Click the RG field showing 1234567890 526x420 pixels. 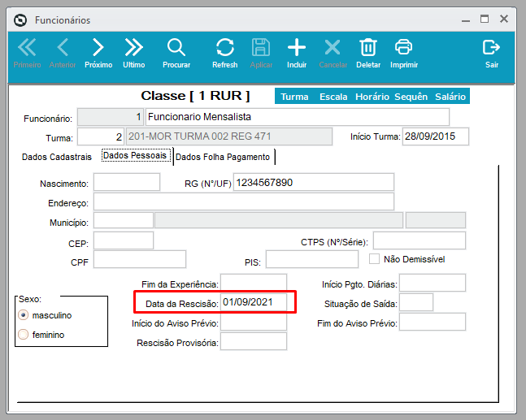click(x=314, y=182)
